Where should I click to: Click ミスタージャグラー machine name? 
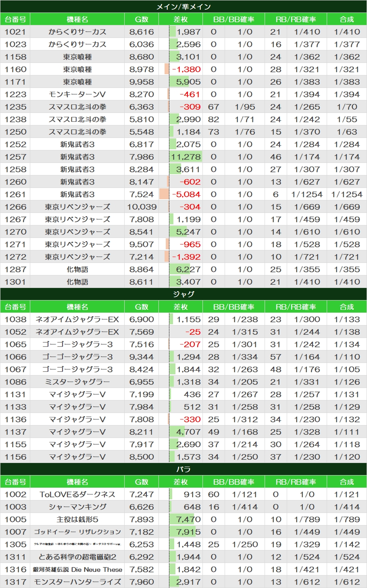(77, 382)
